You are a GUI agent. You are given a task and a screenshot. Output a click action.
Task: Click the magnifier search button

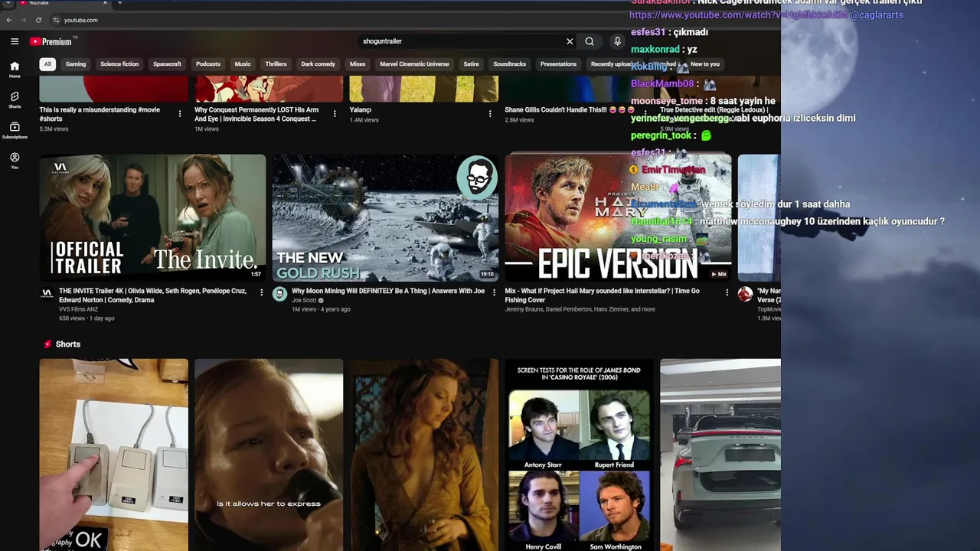590,41
